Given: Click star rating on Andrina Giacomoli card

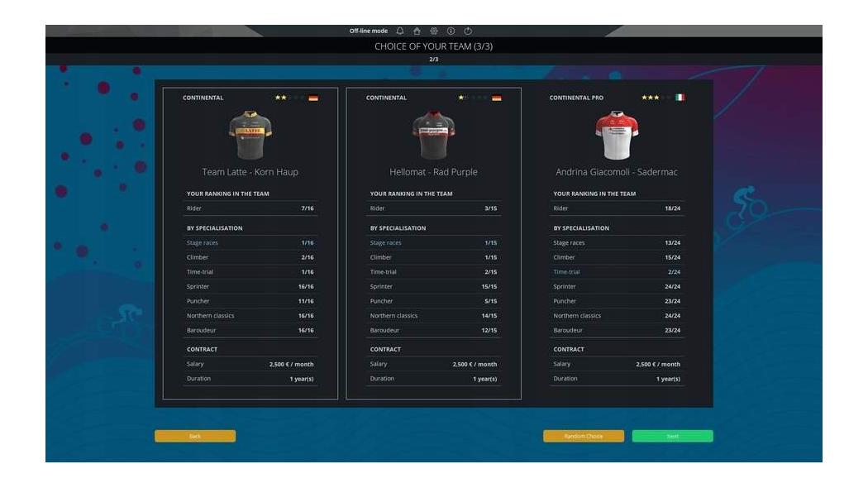Looking at the screenshot, I should (656, 98).
